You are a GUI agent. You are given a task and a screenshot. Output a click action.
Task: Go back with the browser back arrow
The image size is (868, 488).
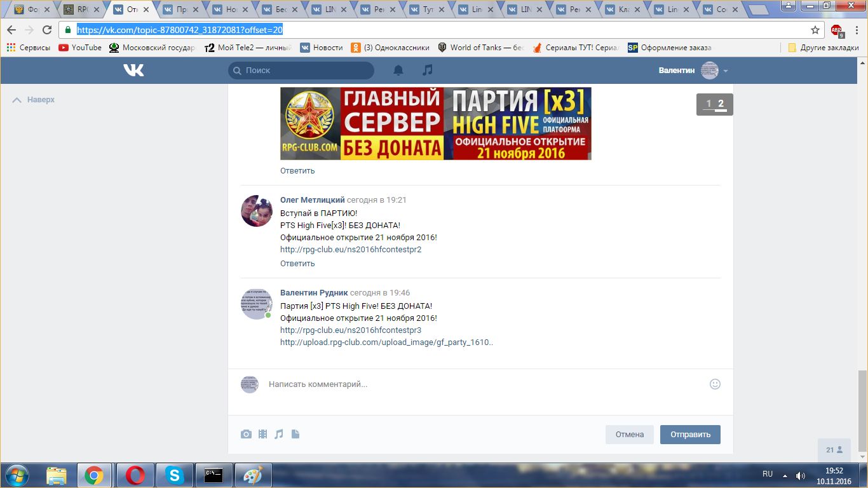(x=12, y=30)
